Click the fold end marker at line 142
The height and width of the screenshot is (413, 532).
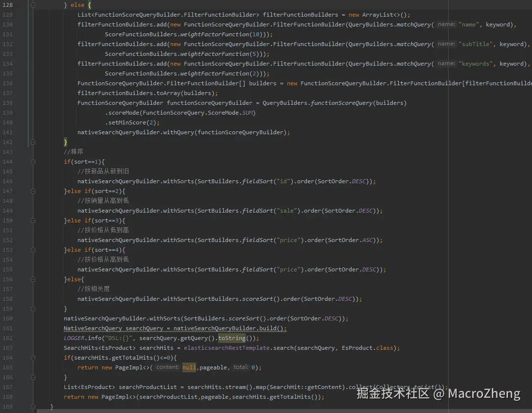33,142
